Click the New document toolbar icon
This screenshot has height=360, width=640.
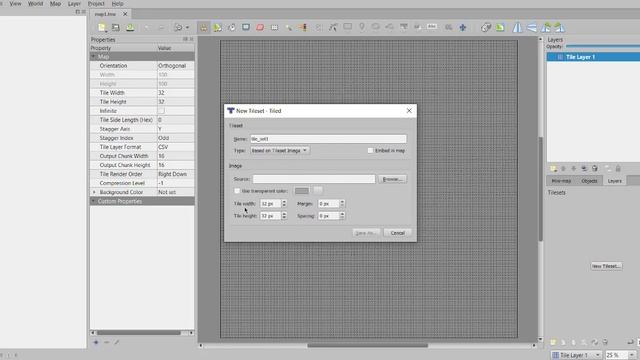pyautogui.click(x=102, y=27)
